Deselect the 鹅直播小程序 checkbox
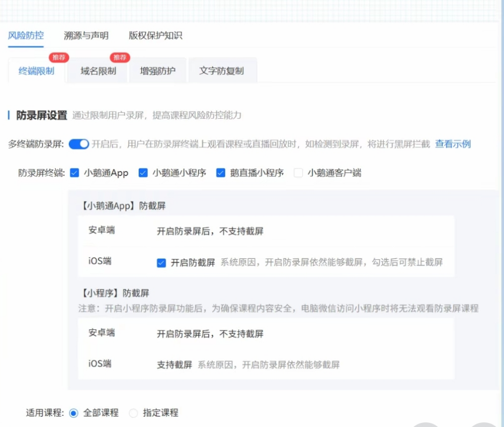The height and width of the screenshot is (427, 504). click(x=221, y=173)
